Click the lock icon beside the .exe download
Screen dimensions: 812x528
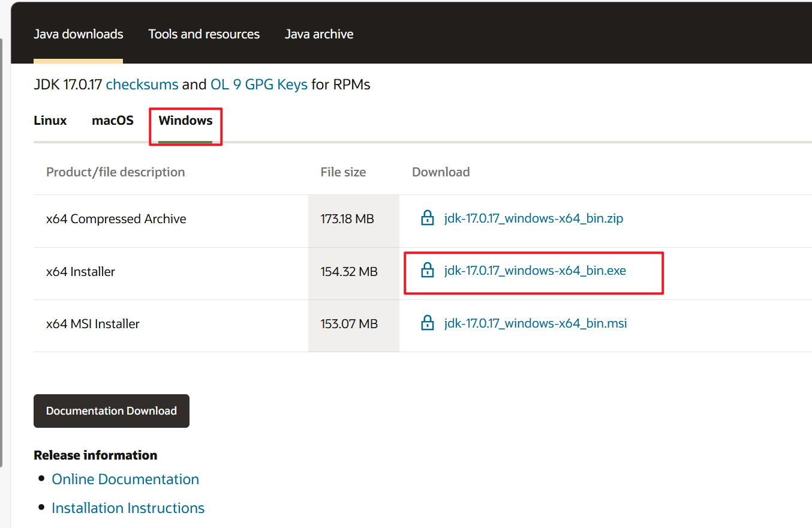coord(427,270)
